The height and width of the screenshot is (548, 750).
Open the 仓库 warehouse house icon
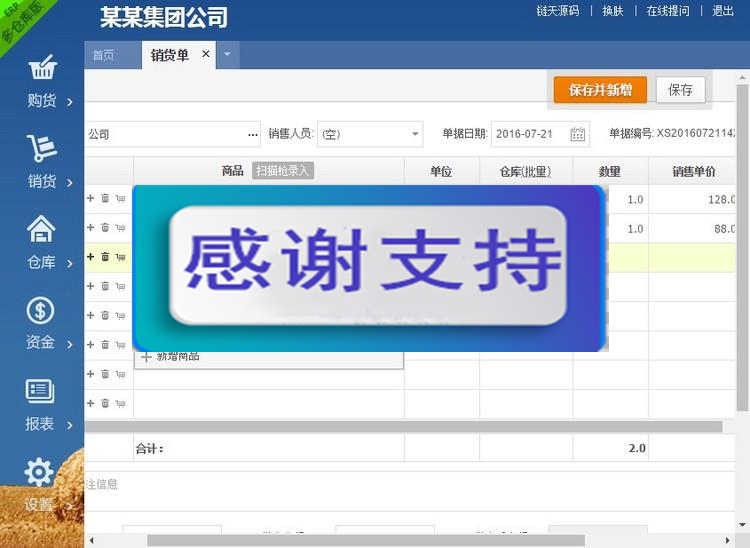[41, 229]
